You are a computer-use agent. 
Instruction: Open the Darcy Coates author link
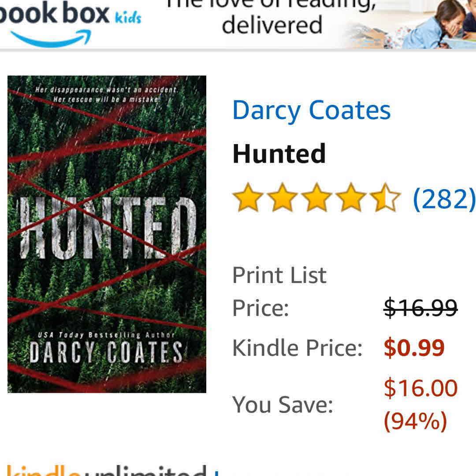[x=312, y=111]
